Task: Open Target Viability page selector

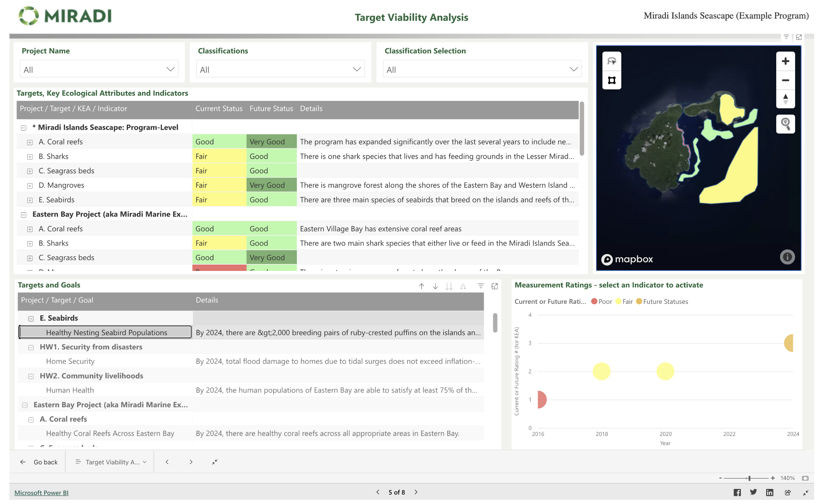Action: tap(111, 462)
